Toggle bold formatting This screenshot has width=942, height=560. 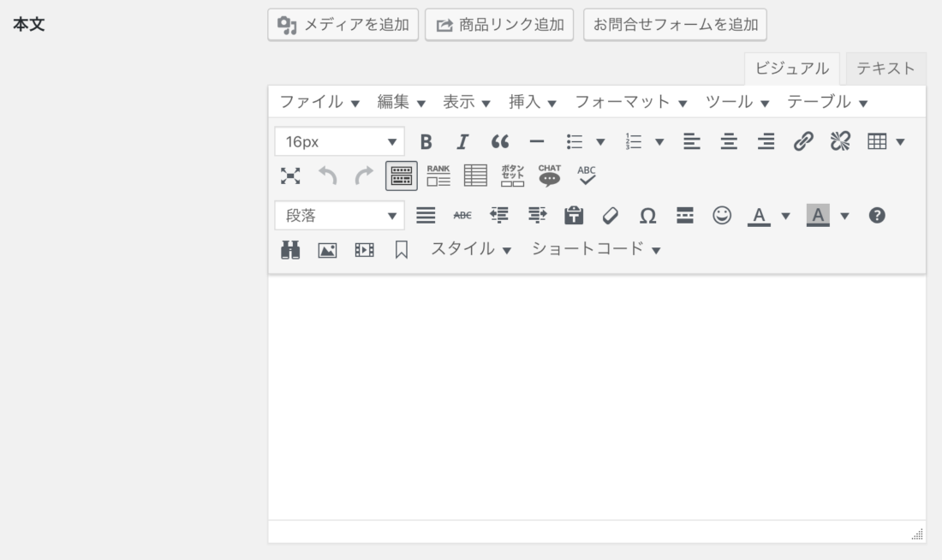(x=426, y=142)
